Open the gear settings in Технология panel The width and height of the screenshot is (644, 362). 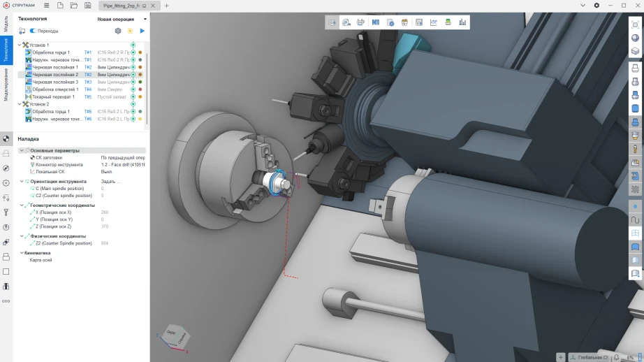click(118, 31)
